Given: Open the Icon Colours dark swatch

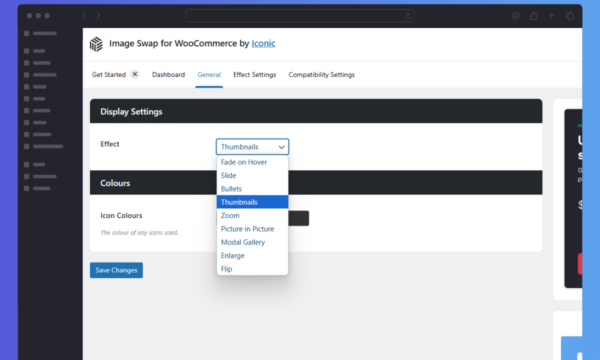Looking at the screenshot, I should 298,218.
